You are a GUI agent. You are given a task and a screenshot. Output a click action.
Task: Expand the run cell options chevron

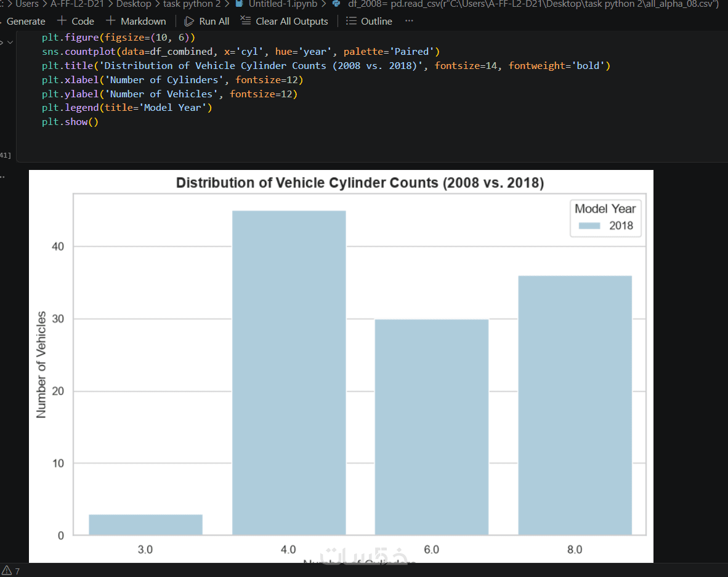(x=10, y=42)
